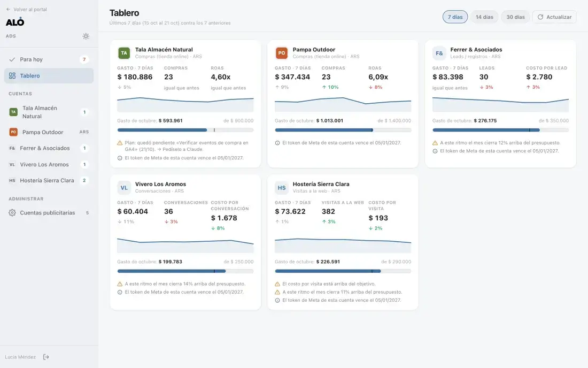Click the F& avatar in the sidebar account list
Viewport: 588px width, 368px height.
(x=12, y=148)
